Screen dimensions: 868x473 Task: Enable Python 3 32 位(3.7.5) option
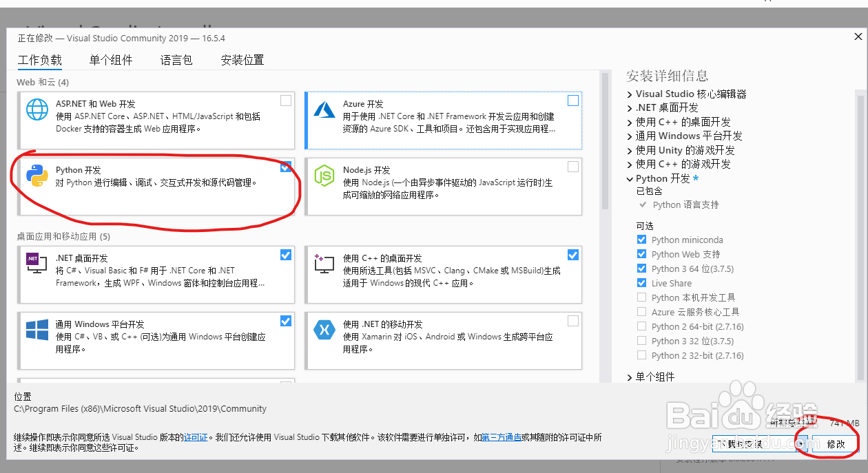(642, 341)
